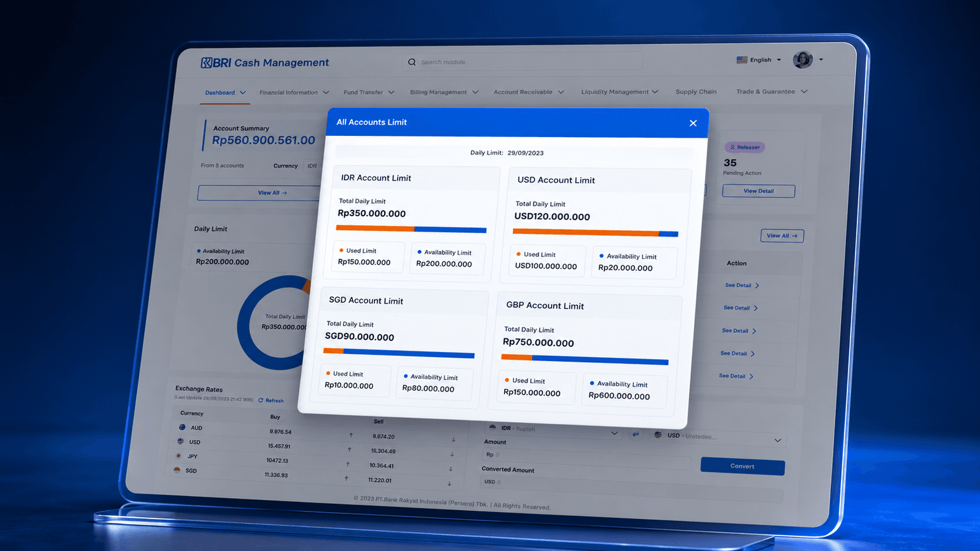This screenshot has width=980, height=551.
Task: Open the user profile avatar
Action: coord(803,59)
